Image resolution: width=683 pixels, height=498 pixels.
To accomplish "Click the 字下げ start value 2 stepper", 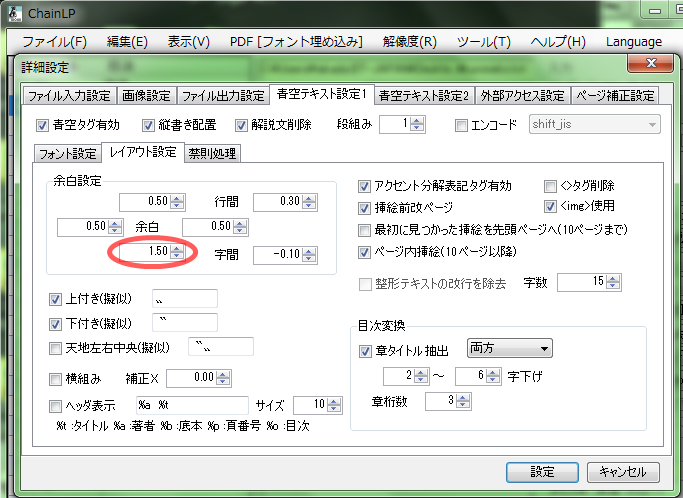I will [421, 376].
